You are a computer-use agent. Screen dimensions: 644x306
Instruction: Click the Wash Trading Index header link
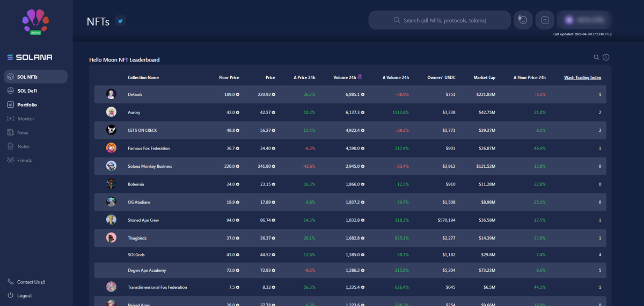[x=583, y=78]
